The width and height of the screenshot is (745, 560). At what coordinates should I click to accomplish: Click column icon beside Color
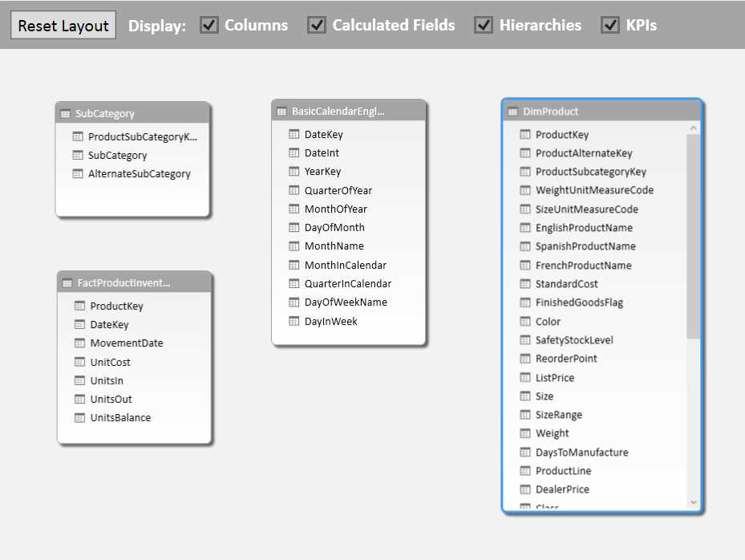click(x=525, y=322)
